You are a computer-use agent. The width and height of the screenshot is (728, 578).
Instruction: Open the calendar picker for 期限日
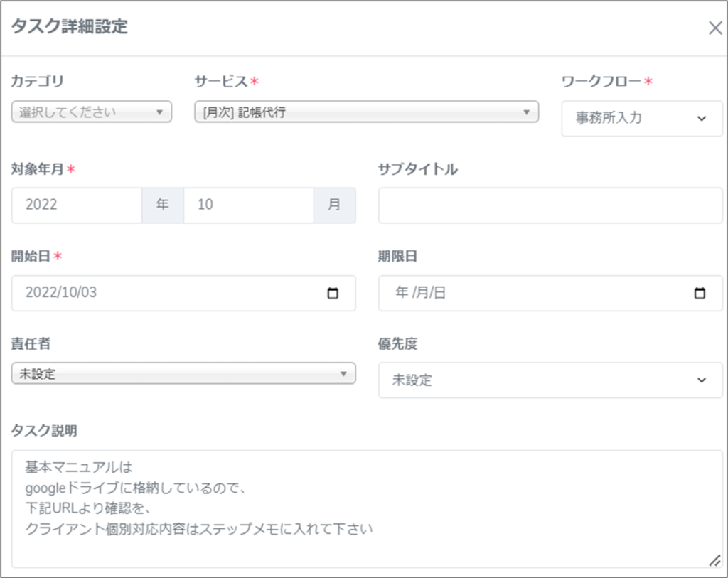[x=700, y=293]
